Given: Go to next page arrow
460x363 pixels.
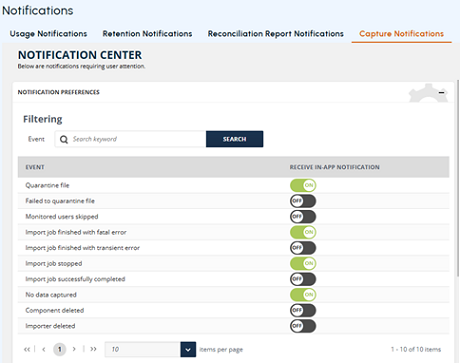Looking at the screenshot, I should click(74, 349).
